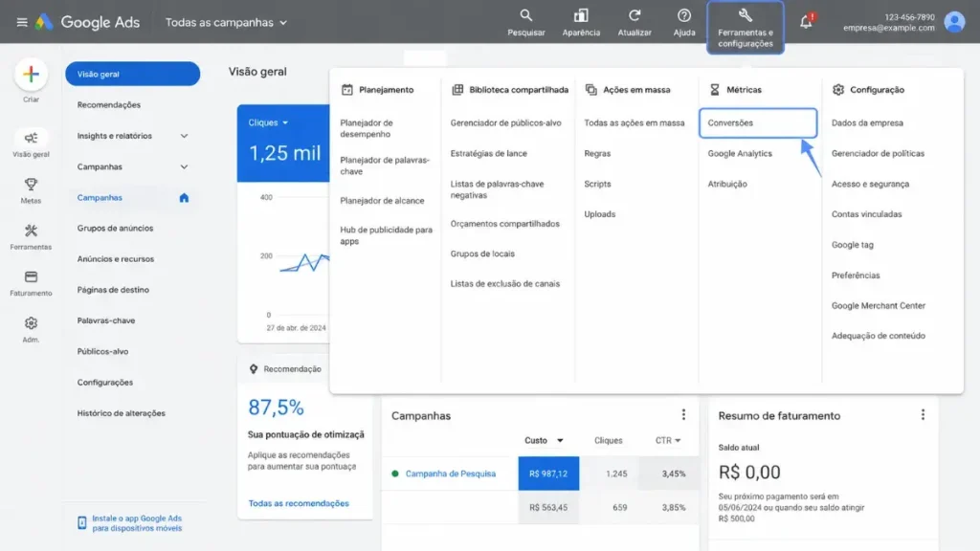Open Uploads under Ações em massa
Screen dimensions: 980x551
click(599, 214)
